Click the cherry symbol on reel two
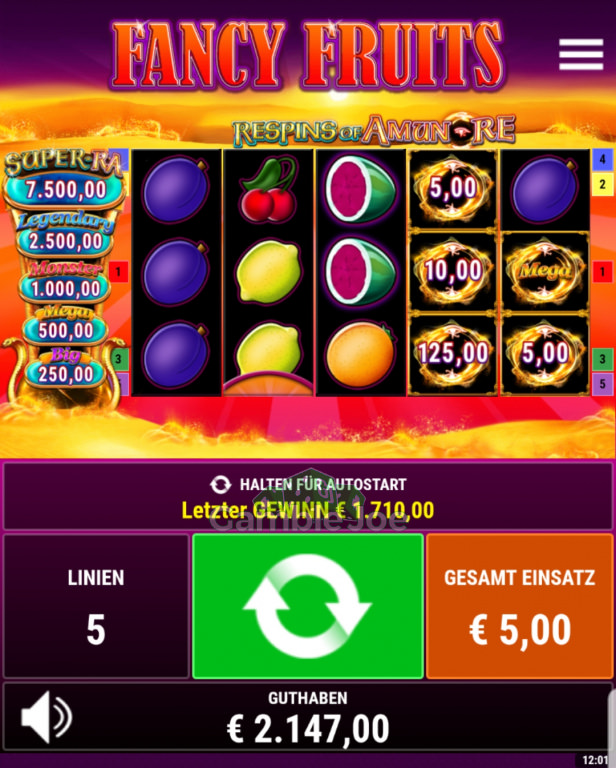This screenshot has width=616, height=768. pos(268,189)
